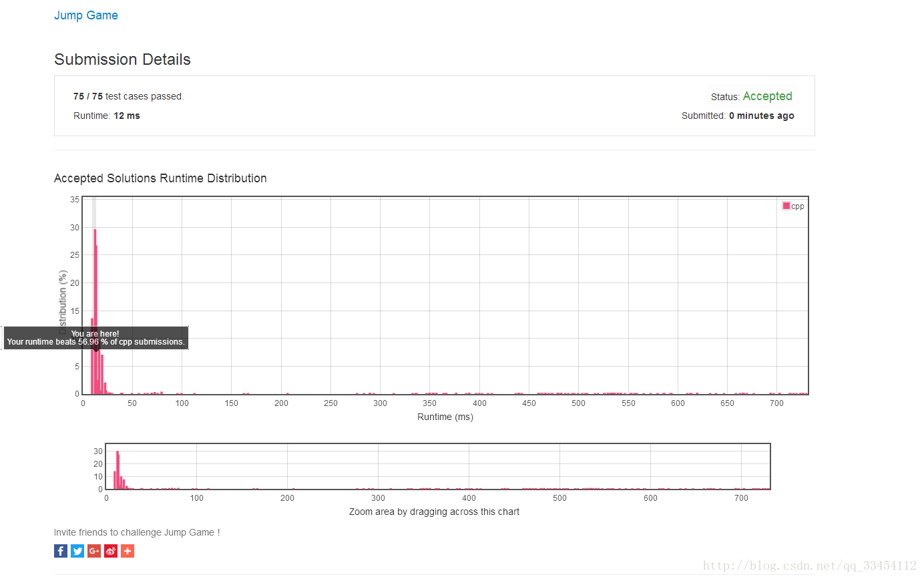Screen dimensions: 924x579
Task: Share via Twitter icon
Action: coord(77,551)
